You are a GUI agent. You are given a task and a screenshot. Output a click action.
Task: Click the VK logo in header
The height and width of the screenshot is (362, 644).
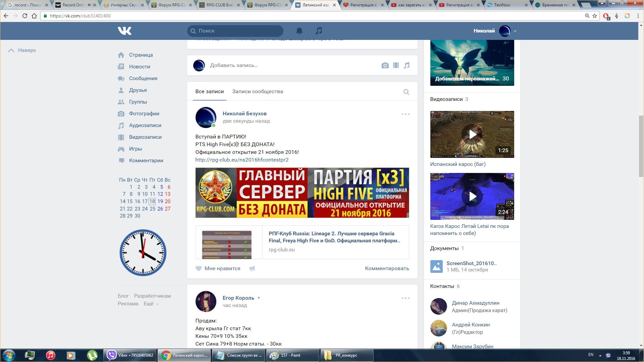click(124, 31)
